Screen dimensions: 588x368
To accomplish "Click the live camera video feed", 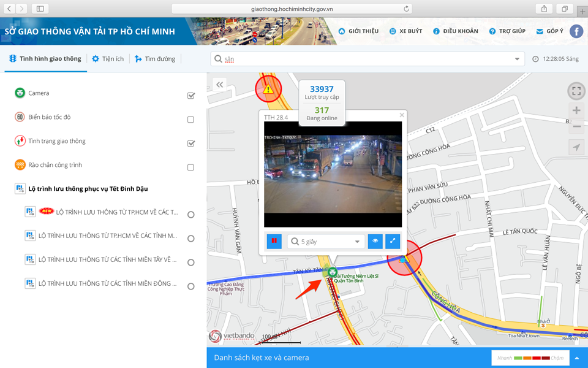I will [333, 174].
